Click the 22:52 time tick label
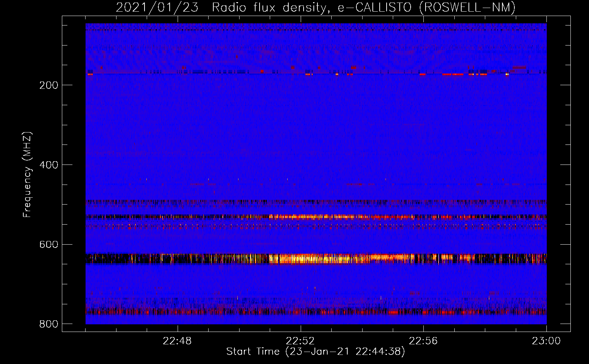 click(300, 341)
